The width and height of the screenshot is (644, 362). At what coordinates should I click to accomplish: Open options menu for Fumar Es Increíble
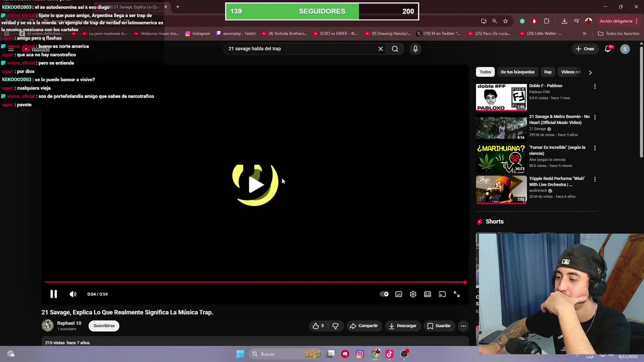[595, 148]
